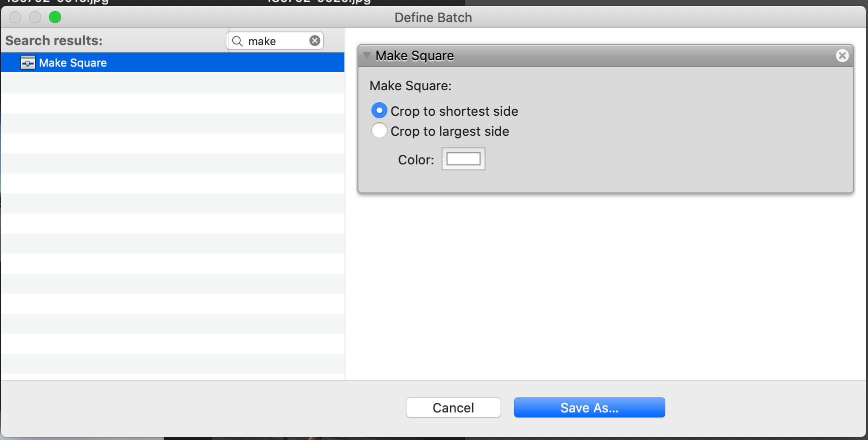Select the Make Square action in search results
Screen dimensions: 868x440
click(x=172, y=63)
